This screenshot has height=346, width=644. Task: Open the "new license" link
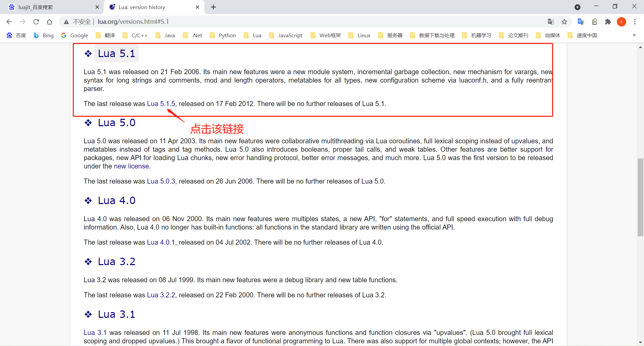[x=131, y=166]
